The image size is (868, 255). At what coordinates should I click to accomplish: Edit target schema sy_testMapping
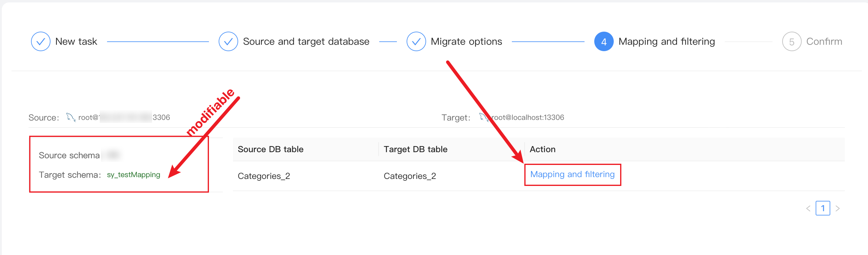click(134, 175)
